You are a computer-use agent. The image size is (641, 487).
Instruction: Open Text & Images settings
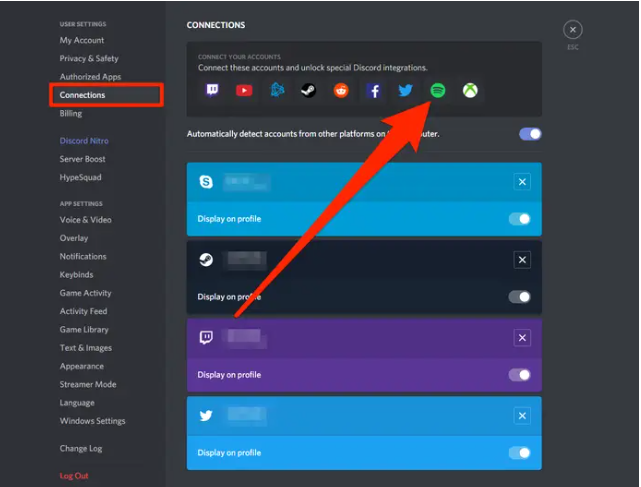coord(86,348)
